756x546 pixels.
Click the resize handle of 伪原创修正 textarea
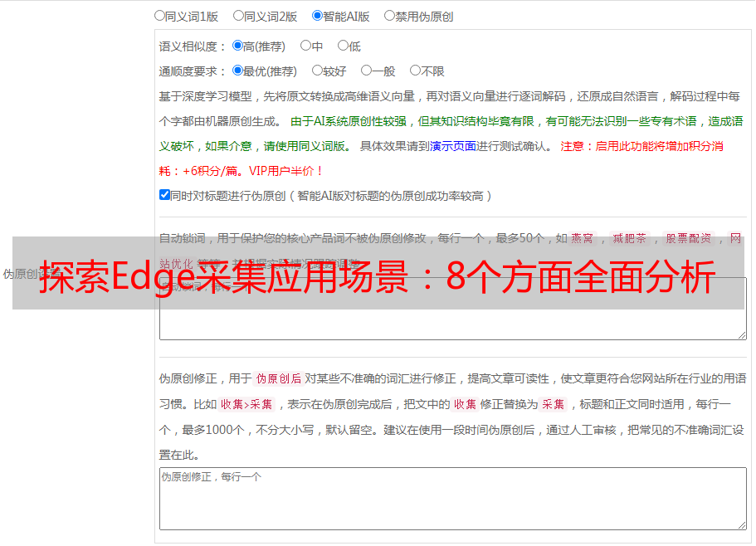(742, 524)
